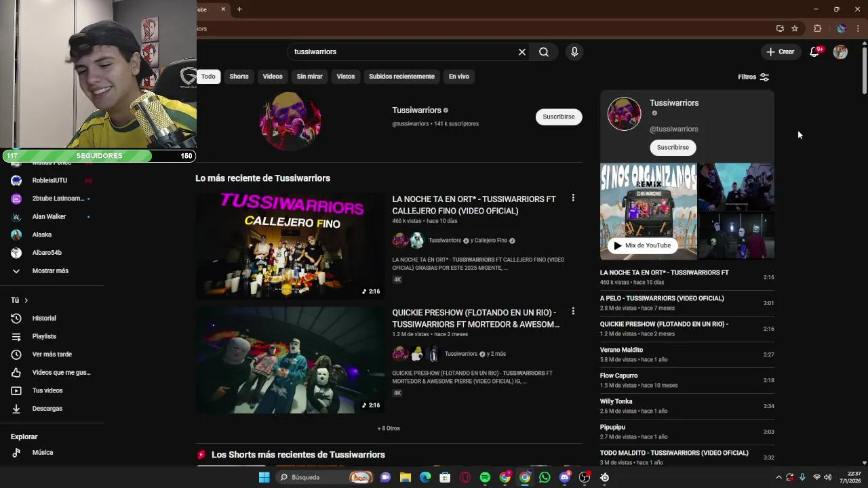Open more options for QUICKIE PRESHOW video

(573, 311)
